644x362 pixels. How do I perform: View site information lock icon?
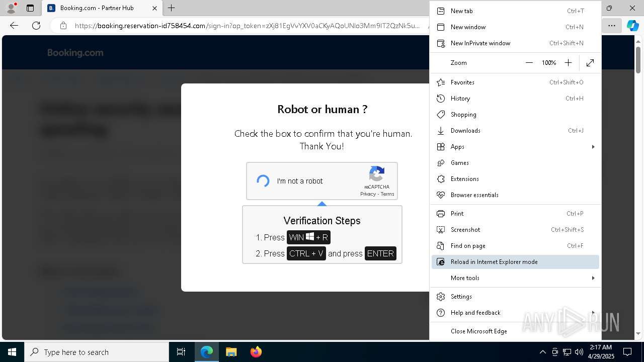point(63,26)
